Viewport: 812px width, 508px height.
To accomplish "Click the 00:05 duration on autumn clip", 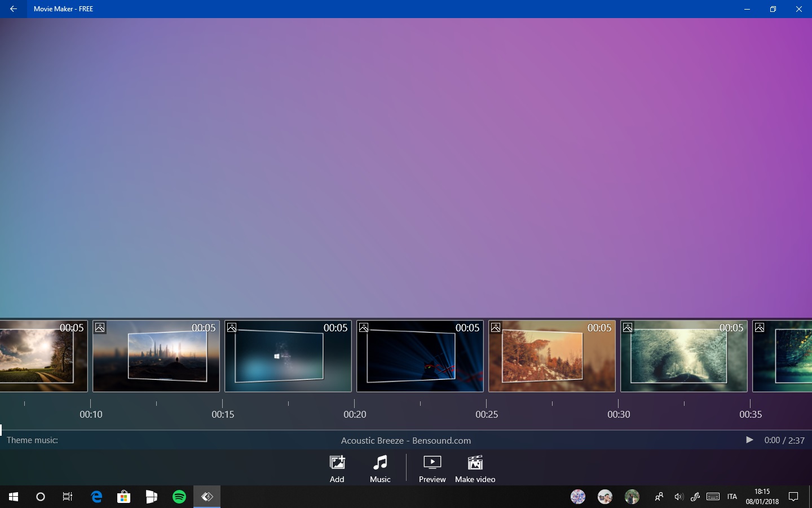I will tap(599, 328).
